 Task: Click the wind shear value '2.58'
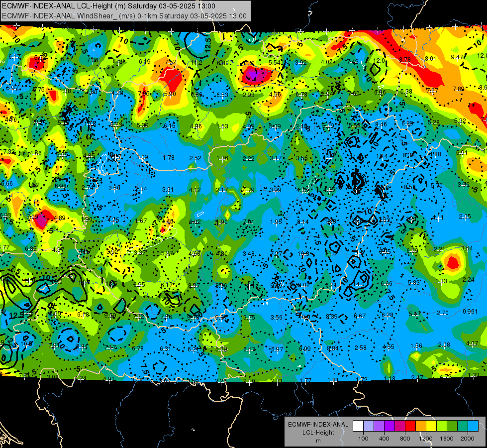pos(361,347)
